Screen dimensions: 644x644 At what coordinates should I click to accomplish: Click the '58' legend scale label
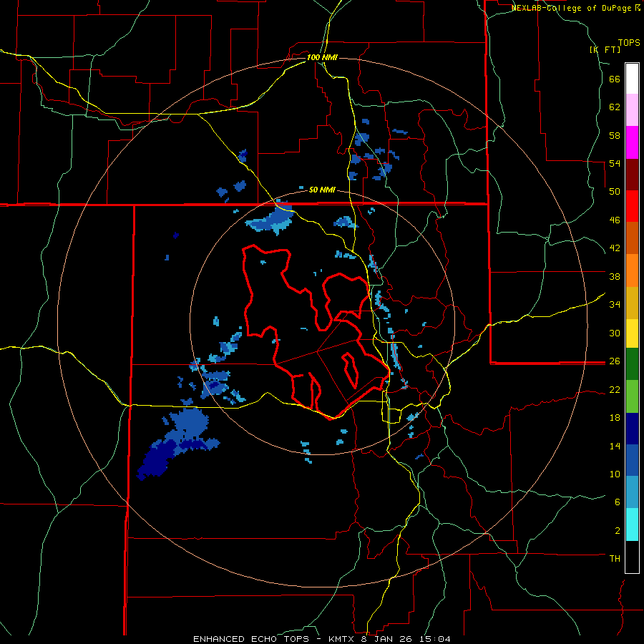[615, 135]
